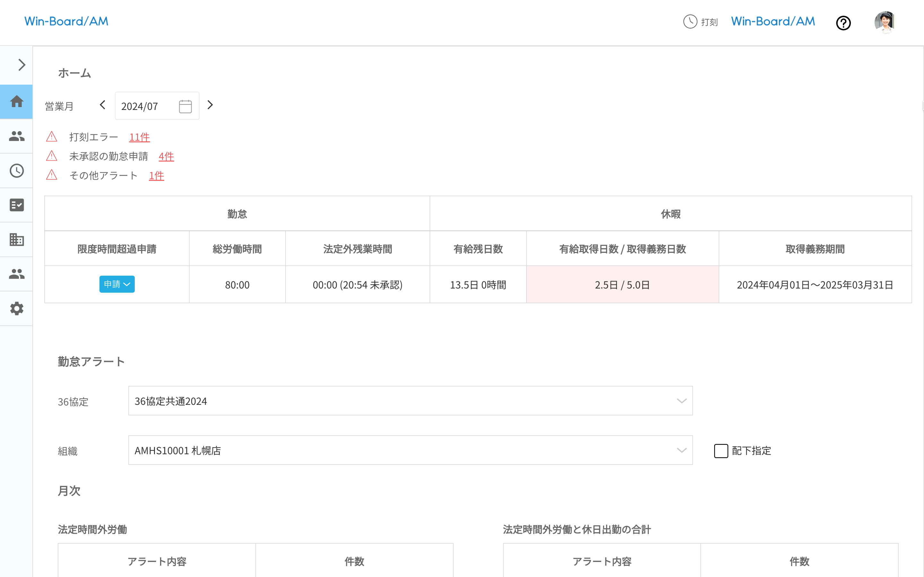The height and width of the screenshot is (577, 924).
Task: Open the clock icon in sidebar
Action: (x=16, y=171)
